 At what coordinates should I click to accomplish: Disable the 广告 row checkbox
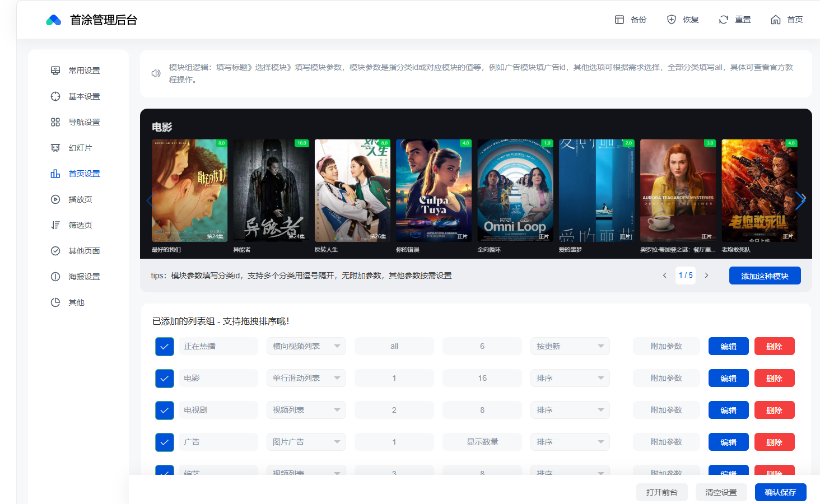(165, 442)
